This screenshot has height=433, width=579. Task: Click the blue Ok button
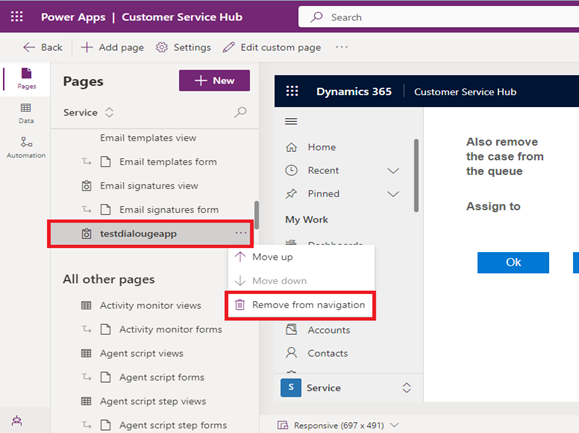513,262
